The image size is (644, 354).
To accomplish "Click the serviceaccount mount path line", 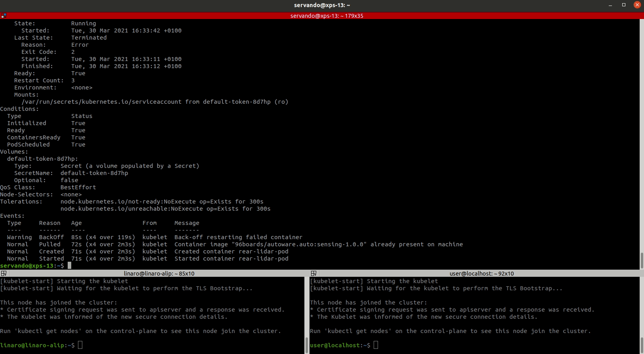I will coord(155,102).
